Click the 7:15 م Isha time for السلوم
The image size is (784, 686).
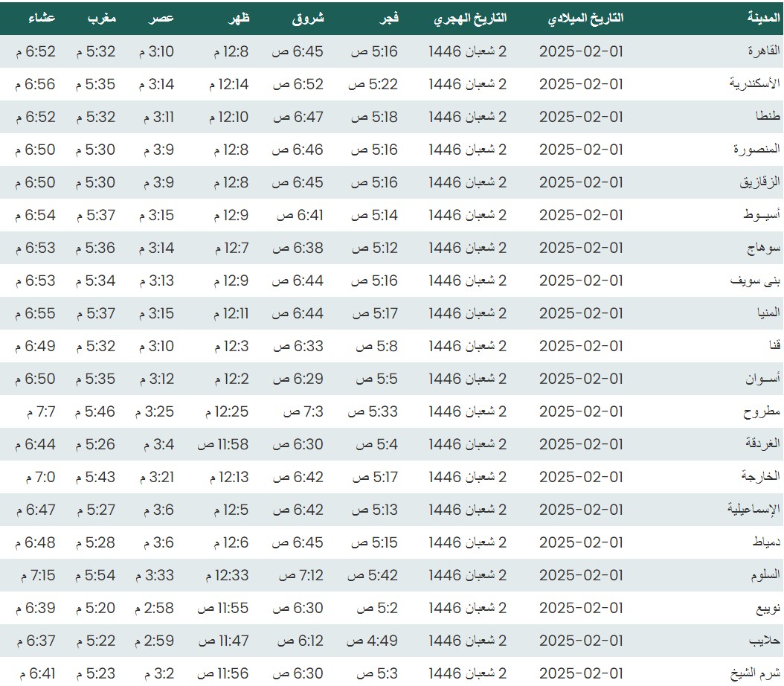pos(35,575)
